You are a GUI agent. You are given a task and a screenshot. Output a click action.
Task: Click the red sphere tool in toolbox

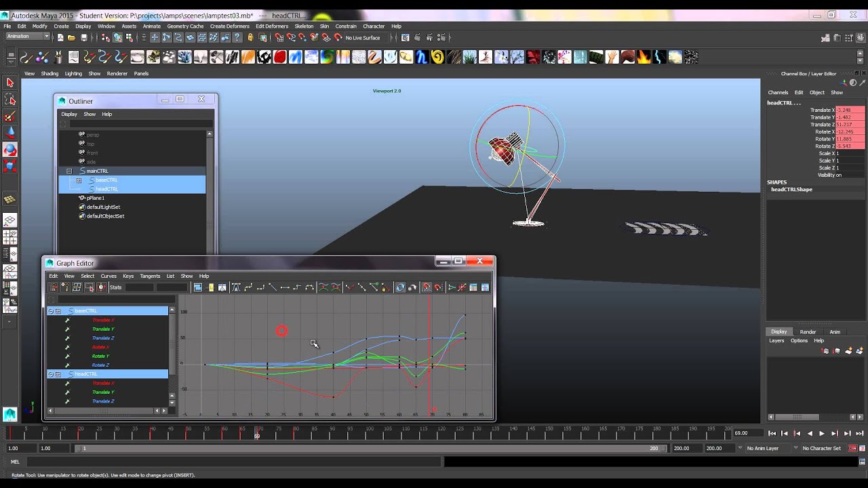(9, 150)
